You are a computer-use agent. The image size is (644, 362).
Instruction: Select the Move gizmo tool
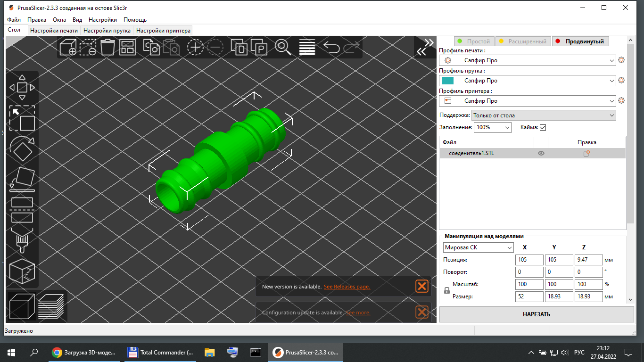coord(22,87)
